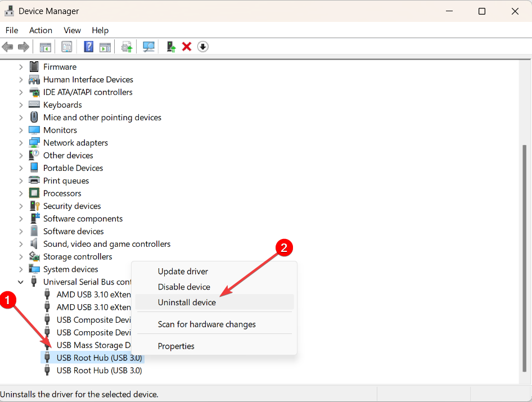Click the round down-arrow Disable device toolbar icon
The height and width of the screenshot is (402, 532).
[203, 47]
